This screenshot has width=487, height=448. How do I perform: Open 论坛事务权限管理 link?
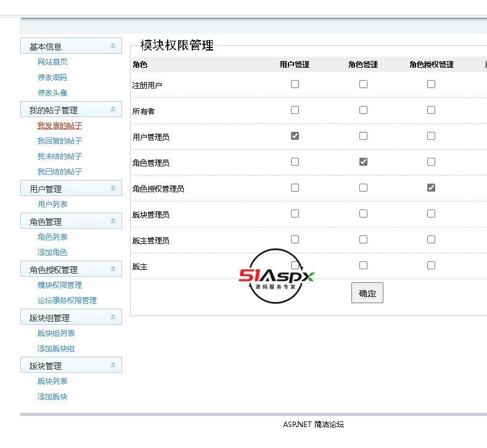(67, 300)
